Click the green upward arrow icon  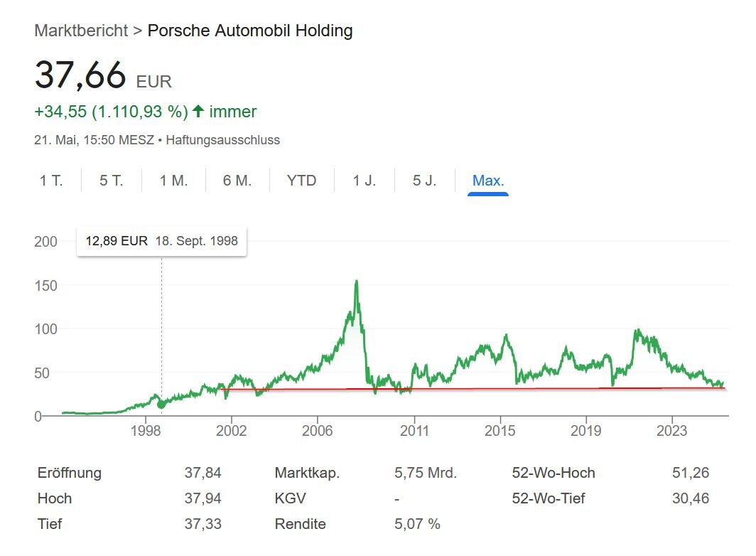click(x=198, y=112)
